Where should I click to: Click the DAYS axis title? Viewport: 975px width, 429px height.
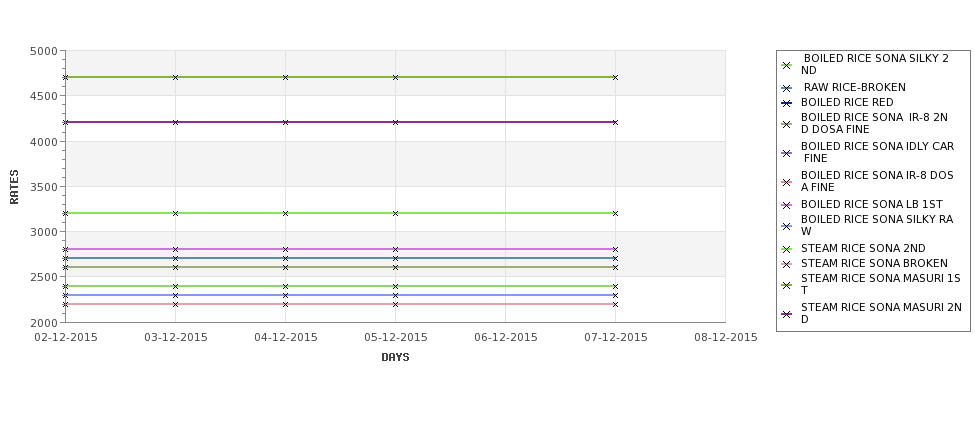point(395,358)
